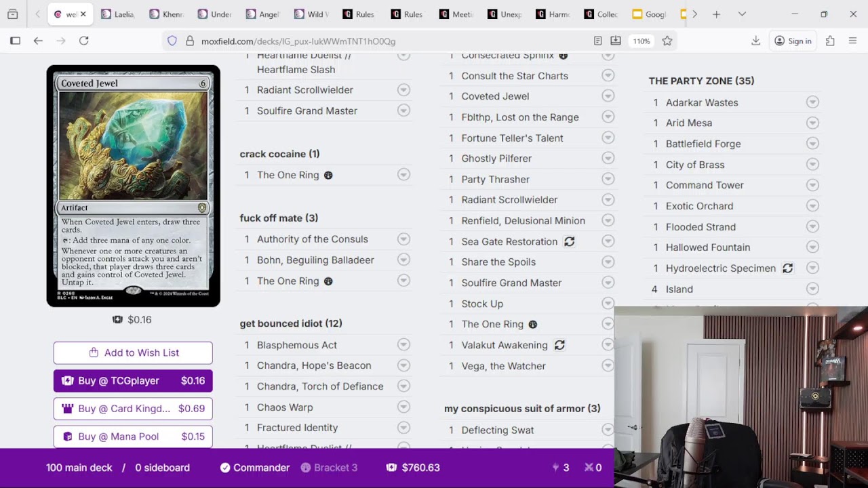868x488 pixels.
Task: Open the Deflecting Swat card
Action: (498, 430)
